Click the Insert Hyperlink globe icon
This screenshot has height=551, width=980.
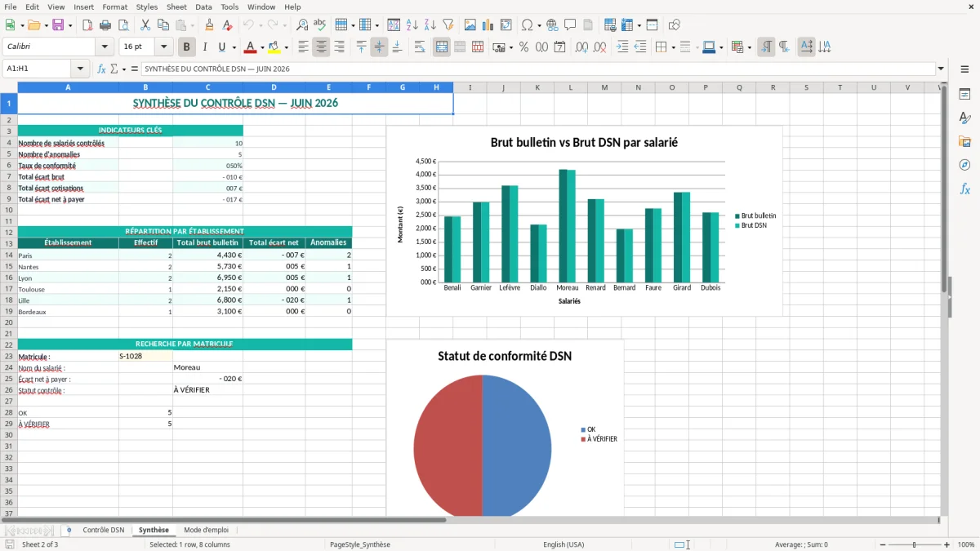552,25
